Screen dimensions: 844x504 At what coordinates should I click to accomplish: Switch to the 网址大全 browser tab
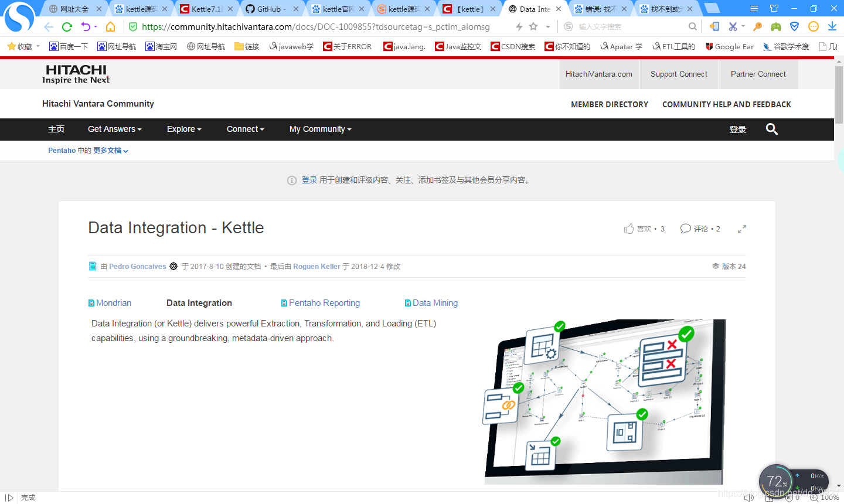tap(74, 9)
